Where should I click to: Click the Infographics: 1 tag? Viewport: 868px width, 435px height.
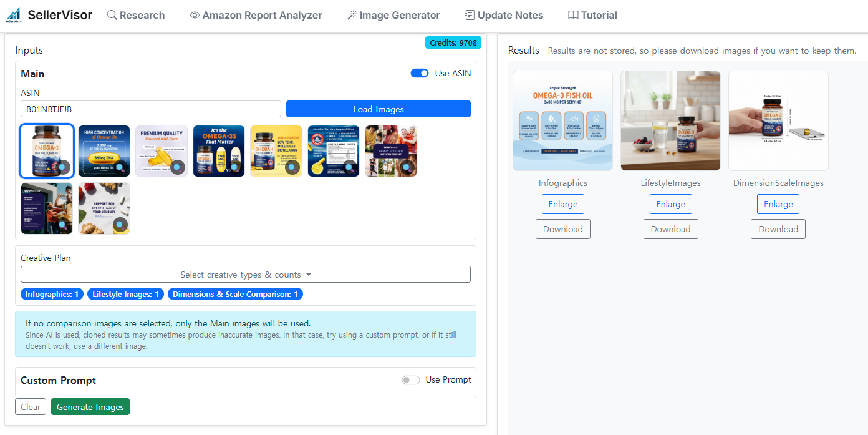click(52, 294)
